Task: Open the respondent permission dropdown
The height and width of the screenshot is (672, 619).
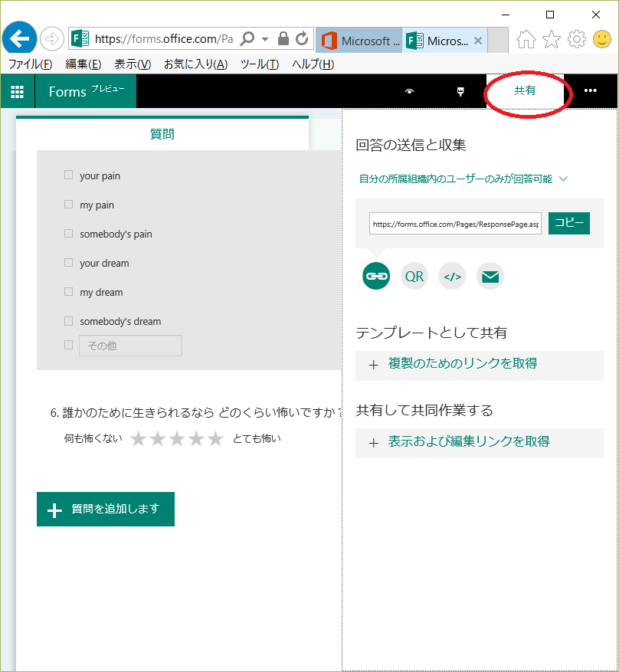Action: (x=463, y=179)
